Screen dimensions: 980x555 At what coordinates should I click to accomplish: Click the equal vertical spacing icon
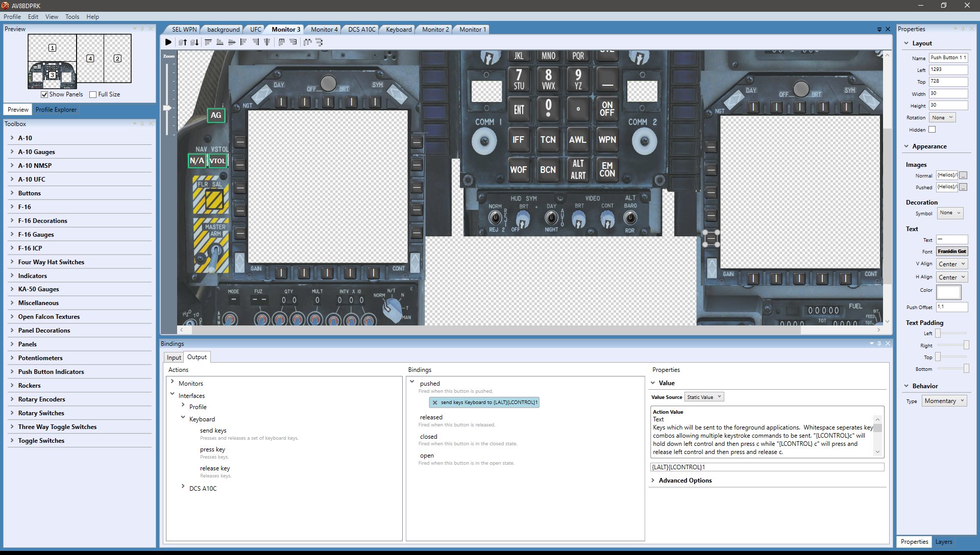(x=319, y=42)
